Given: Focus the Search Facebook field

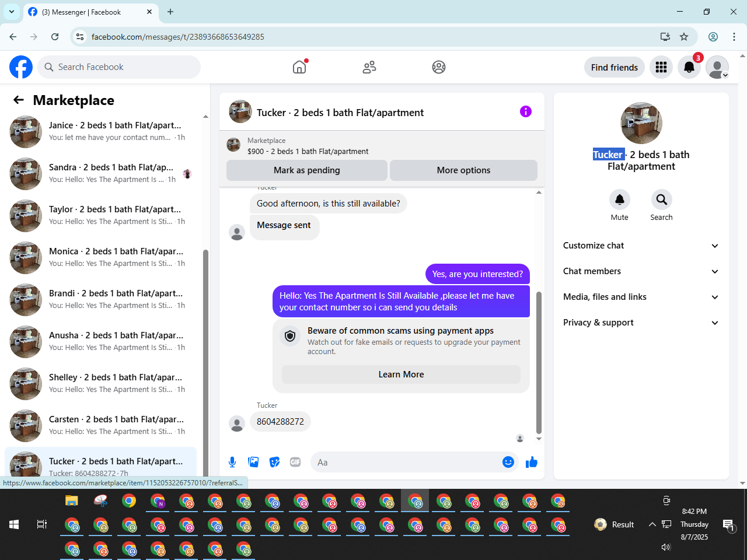Looking at the screenshot, I should click(x=119, y=67).
